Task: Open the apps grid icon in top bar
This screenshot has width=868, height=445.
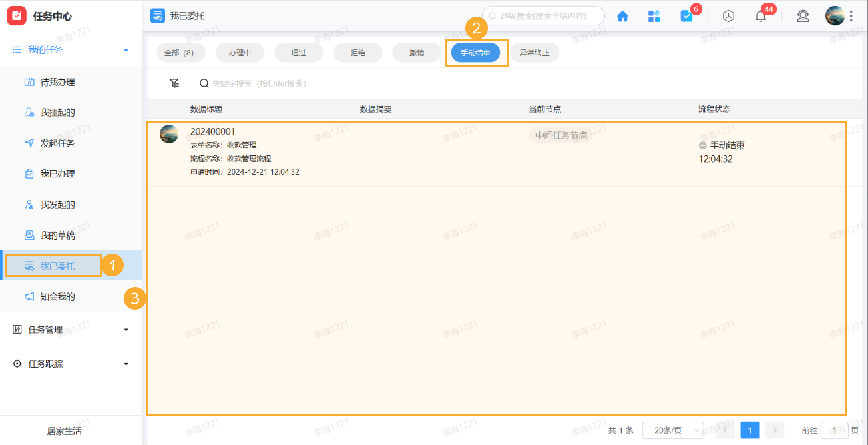Action: tap(654, 15)
